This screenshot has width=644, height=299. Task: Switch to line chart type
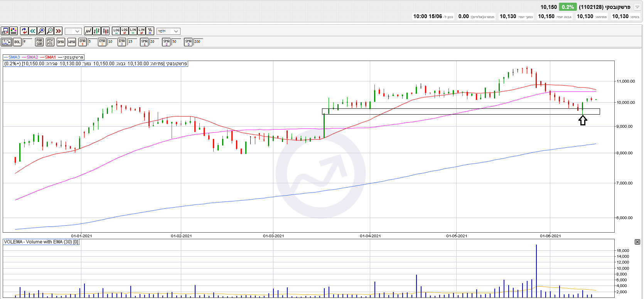pyautogui.click(x=88, y=31)
